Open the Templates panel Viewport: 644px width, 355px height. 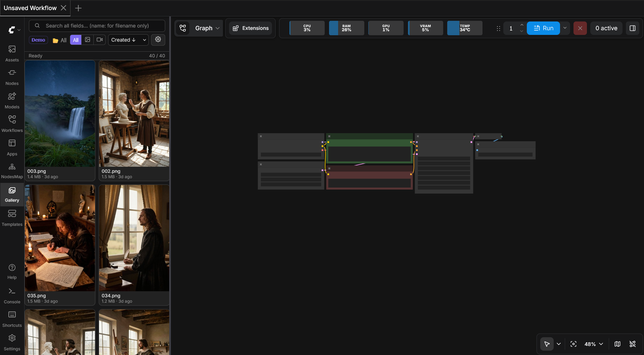point(12,218)
